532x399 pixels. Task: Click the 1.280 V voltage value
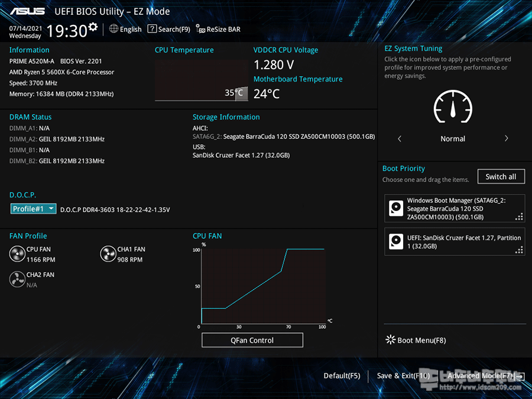274,64
